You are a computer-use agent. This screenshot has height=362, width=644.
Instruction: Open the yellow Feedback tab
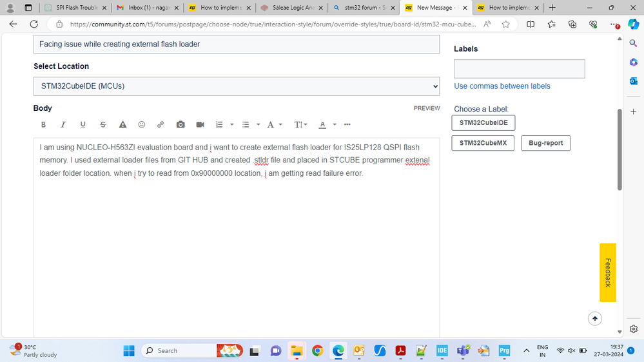coord(608,272)
